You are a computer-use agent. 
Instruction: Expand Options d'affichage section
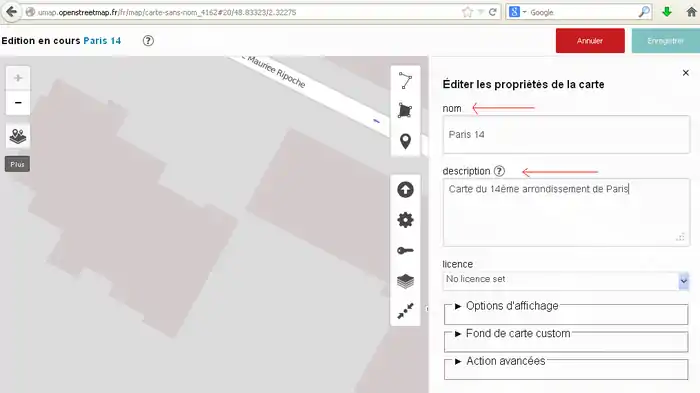pos(512,306)
